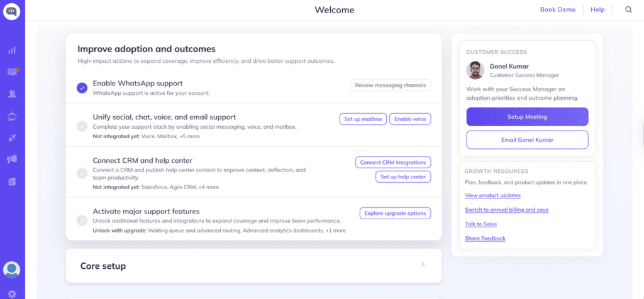644x299 pixels.
Task: Open View product updates link
Action: pos(493,195)
